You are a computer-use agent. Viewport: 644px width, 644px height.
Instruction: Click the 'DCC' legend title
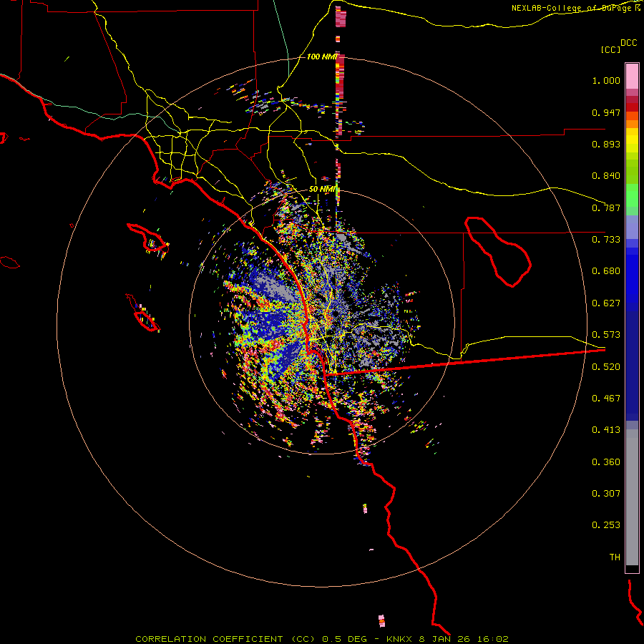(628, 43)
